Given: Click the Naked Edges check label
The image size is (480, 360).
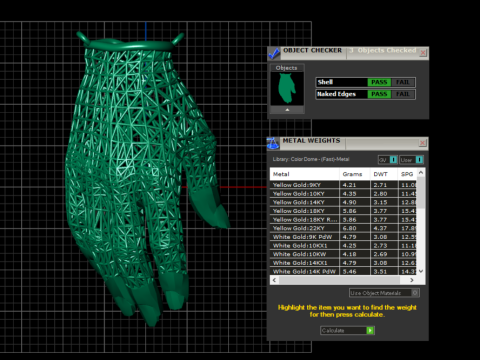Looking at the screenshot, I should 336,94.
